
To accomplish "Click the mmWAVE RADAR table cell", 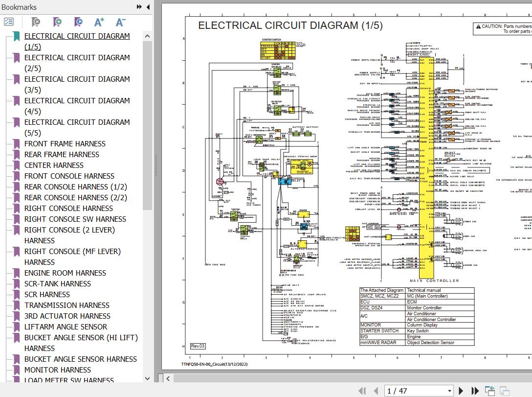I will (383, 343).
